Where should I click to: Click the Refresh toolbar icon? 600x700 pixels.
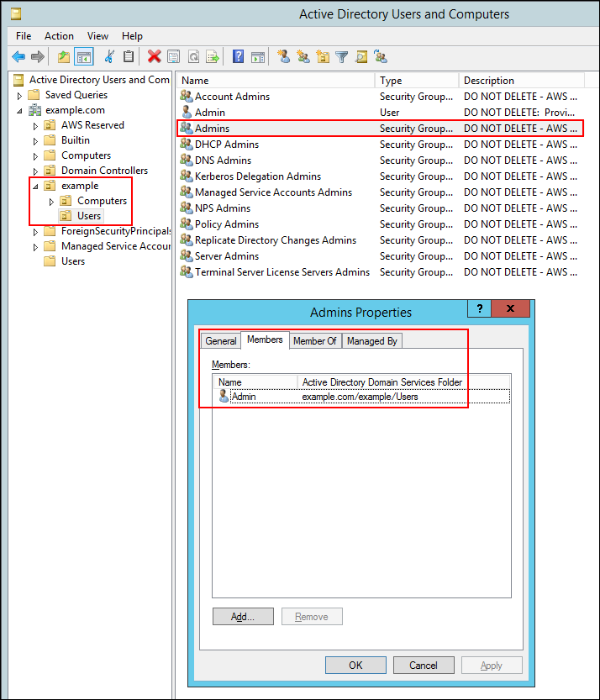193,56
